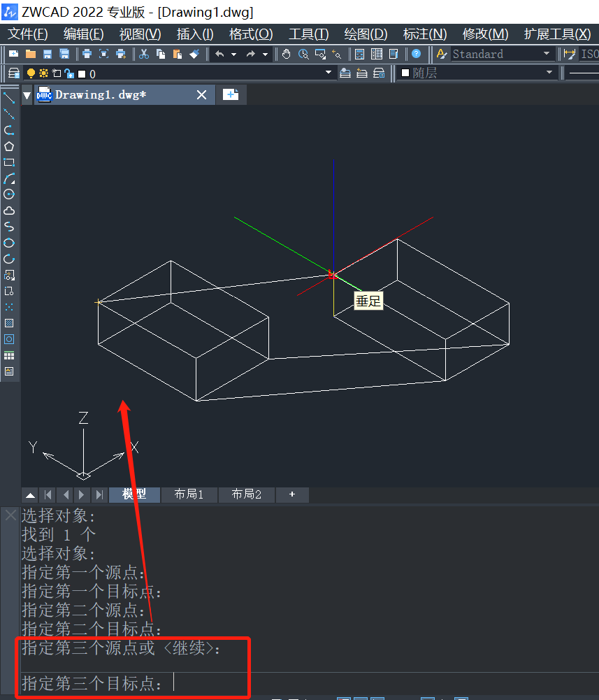Select the Polygon tool
Image resolution: width=599 pixels, height=700 pixels.
click(9, 146)
